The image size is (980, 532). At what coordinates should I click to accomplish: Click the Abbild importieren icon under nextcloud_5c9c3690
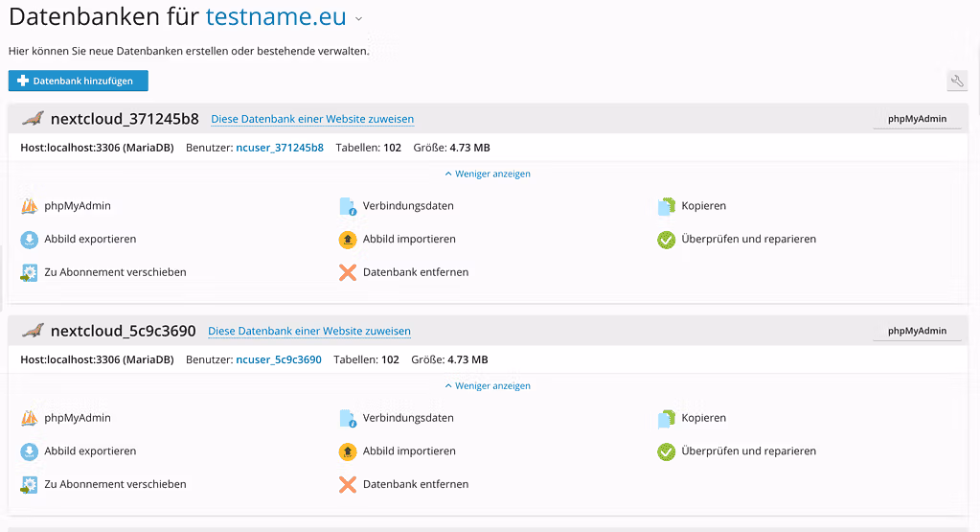(x=348, y=451)
